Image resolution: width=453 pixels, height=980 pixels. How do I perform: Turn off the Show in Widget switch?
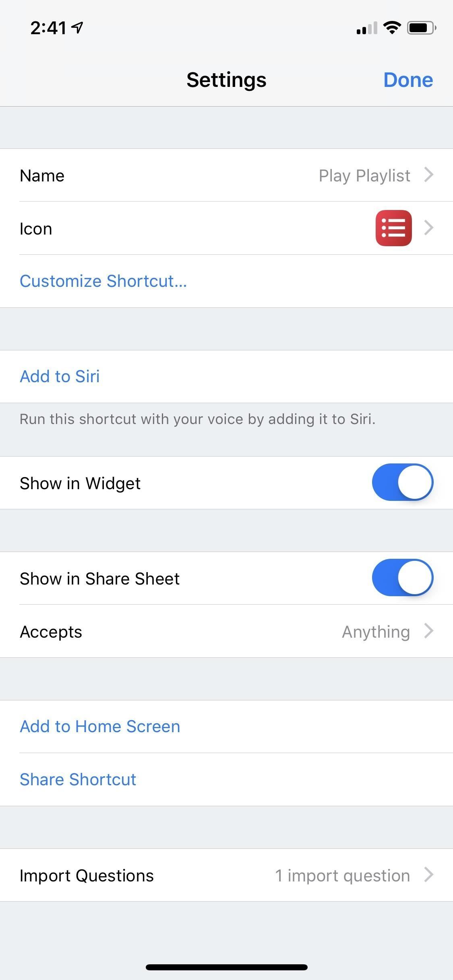tap(402, 482)
